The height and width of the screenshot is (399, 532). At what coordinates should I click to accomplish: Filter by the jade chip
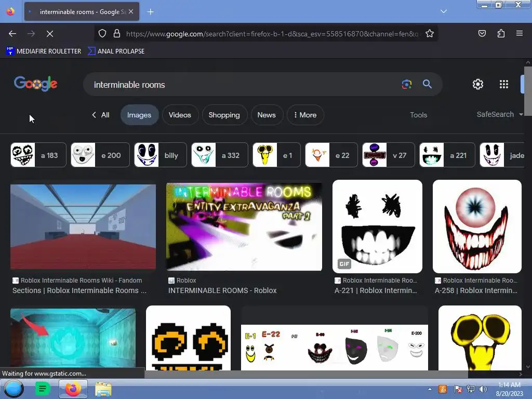tap(502, 155)
